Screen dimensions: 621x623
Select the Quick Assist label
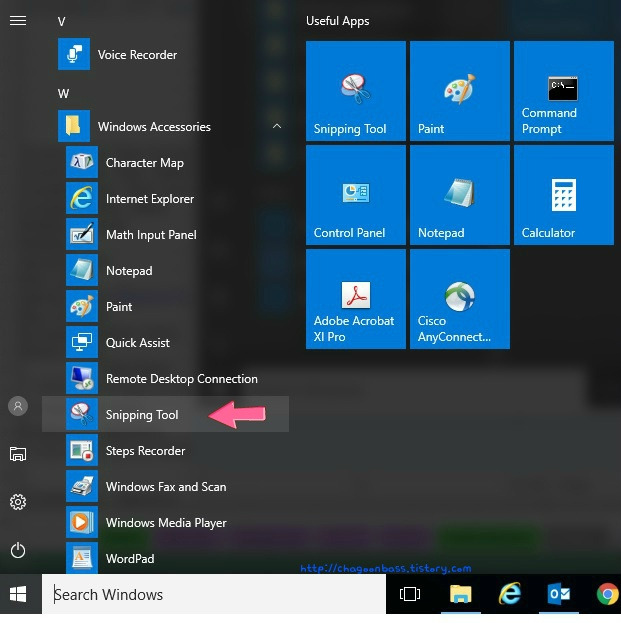click(137, 342)
